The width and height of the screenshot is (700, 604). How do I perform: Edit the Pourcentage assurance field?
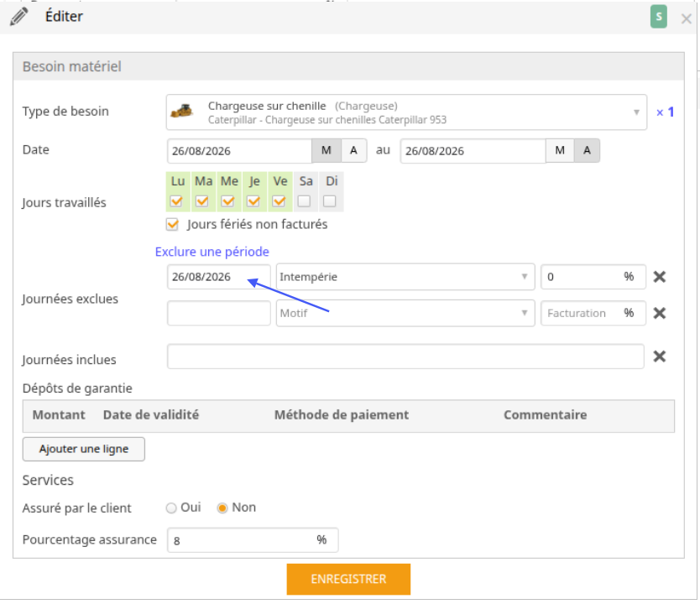[x=253, y=540]
